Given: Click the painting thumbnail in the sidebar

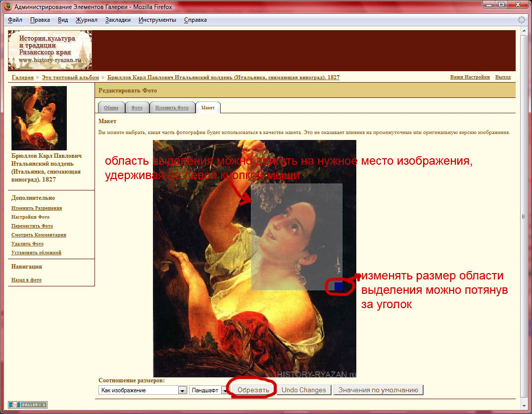Looking at the screenshot, I should (x=39, y=118).
